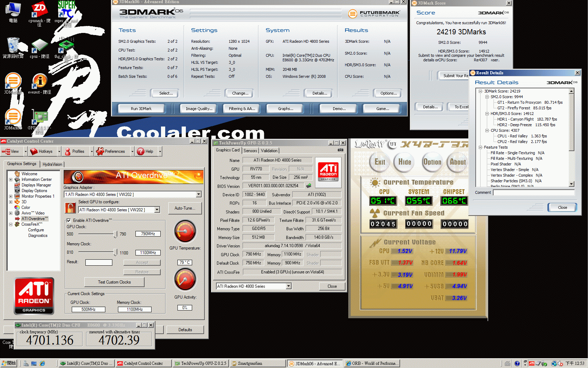
Task: Select the 3DMark03 desktop icon
Action: click(13, 83)
